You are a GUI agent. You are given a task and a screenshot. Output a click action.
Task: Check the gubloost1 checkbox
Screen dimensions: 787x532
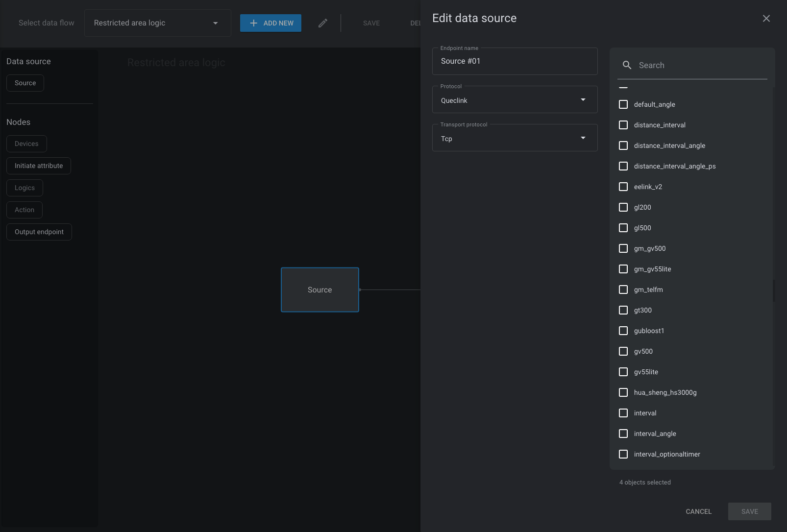point(623,331)
